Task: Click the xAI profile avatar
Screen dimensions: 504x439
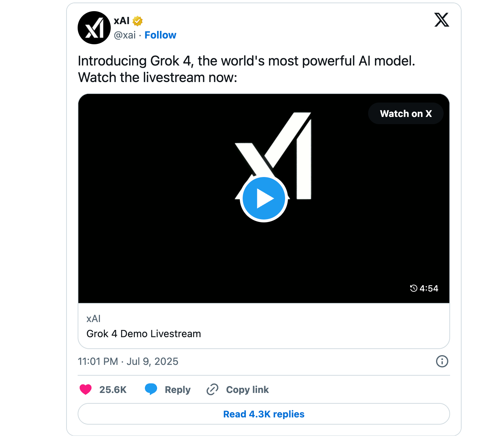Action: (x=94, y=28)
